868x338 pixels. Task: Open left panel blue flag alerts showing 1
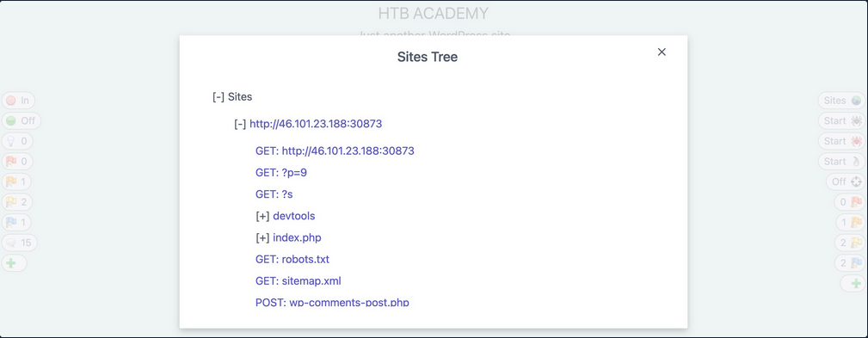17,223
